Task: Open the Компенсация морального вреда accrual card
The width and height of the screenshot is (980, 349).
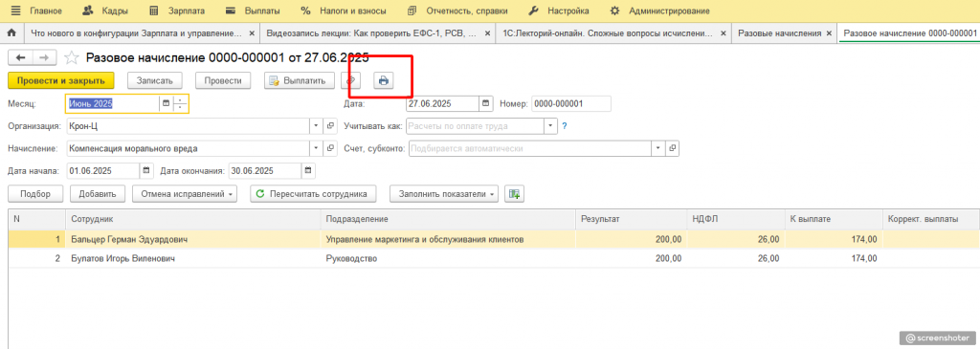Action: click(330, 148)
